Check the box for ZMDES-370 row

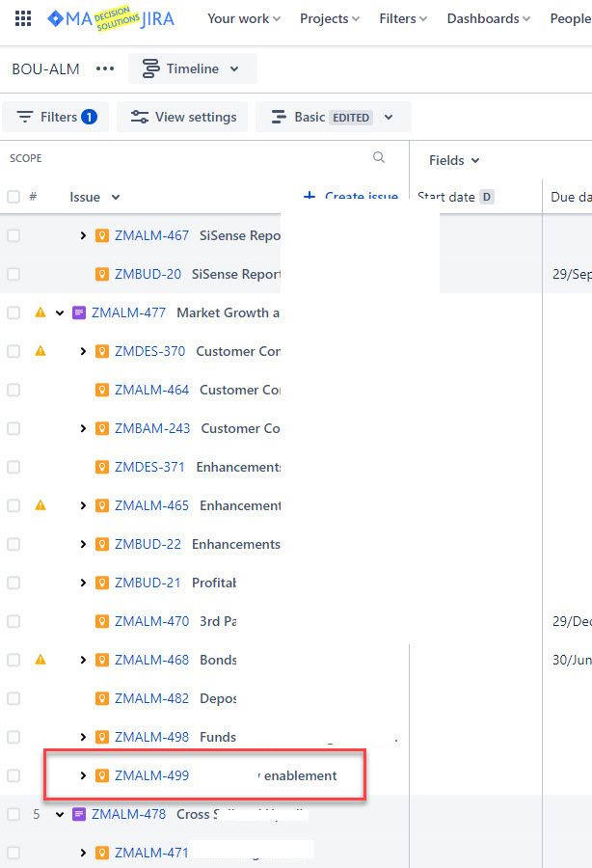click(13, 351)
